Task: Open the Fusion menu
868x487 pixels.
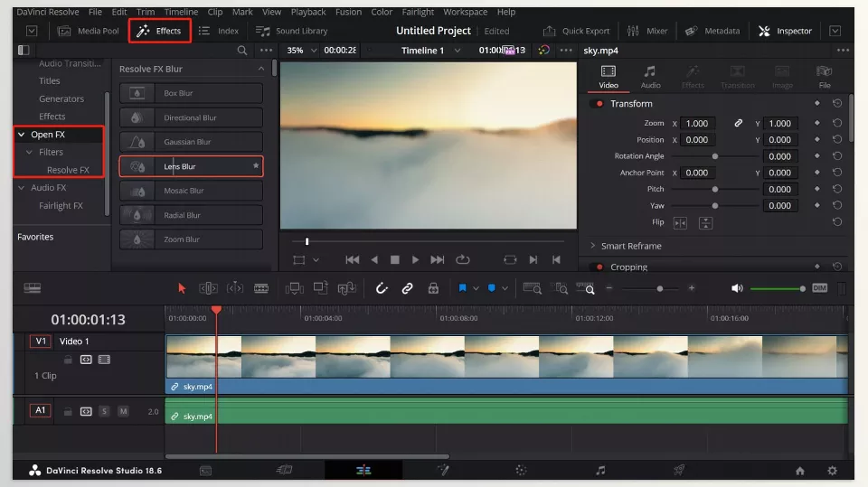Action: click(348, 12)
